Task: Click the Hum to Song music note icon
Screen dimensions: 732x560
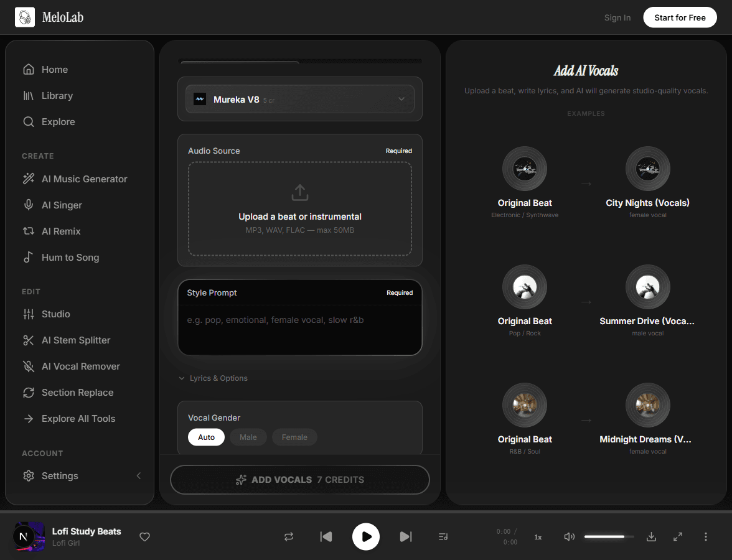Action: 29,257
